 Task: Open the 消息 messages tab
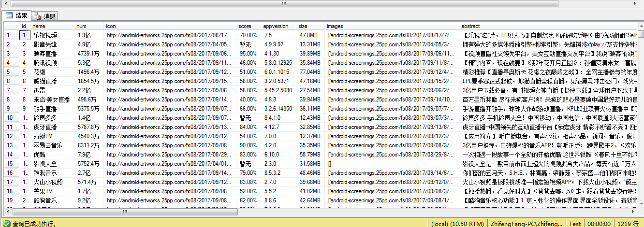pos(45,16)
